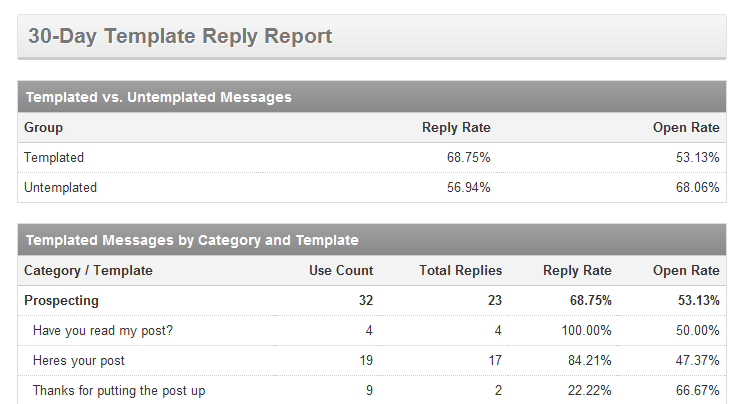Select the Untemplated group row

tap(60, 187)
